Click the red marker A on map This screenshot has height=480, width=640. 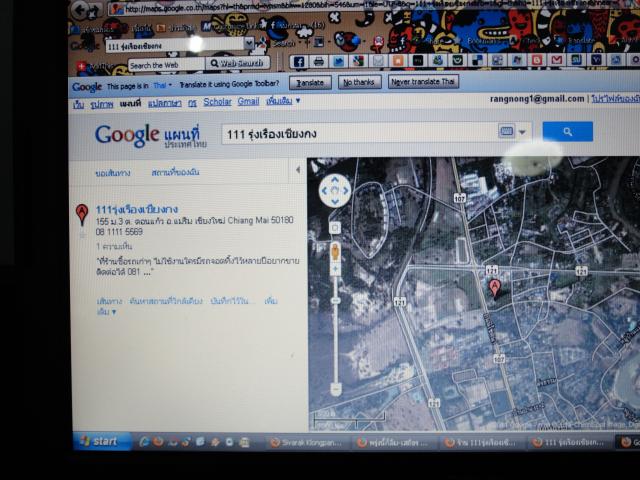tap(494, 288)
